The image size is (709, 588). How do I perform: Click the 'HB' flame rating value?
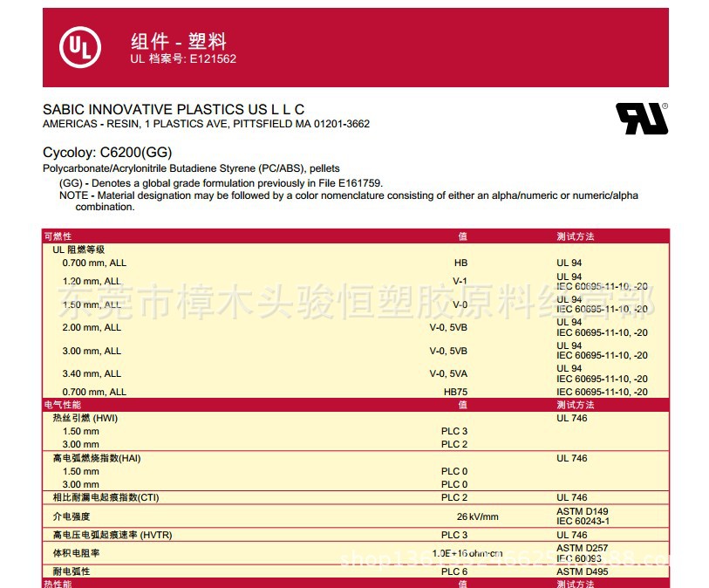tap(460, 263)
